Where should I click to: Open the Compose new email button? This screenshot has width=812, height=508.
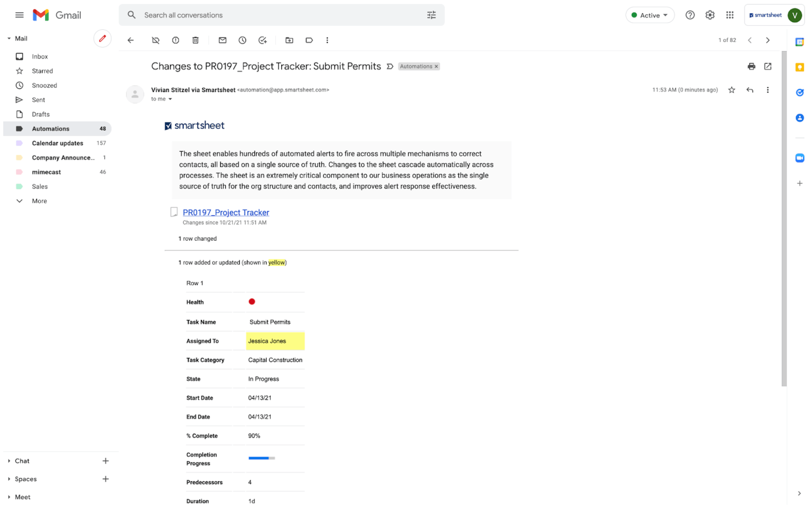click(x=102, y=38)
